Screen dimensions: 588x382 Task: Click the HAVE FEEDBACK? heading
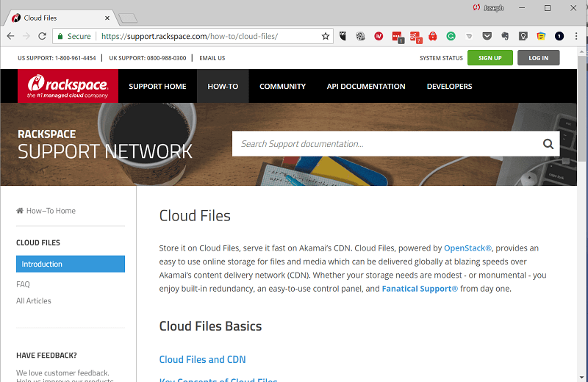tap(46, 355)
